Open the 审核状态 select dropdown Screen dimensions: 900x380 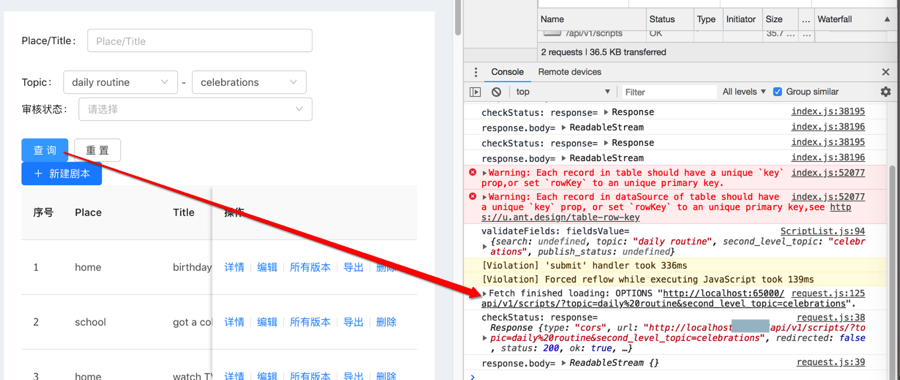pyautogui.click(x=195, y=109)
